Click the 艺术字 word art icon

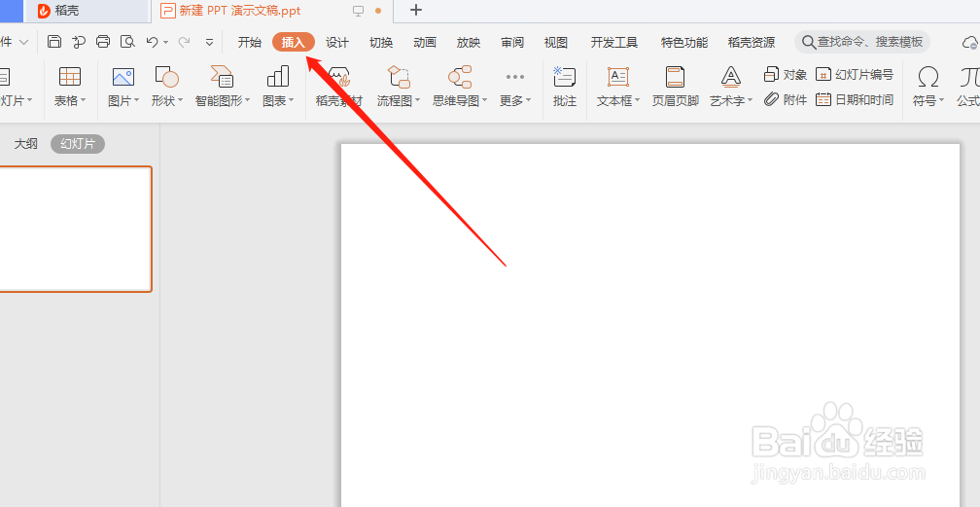[x=731, y=76]
